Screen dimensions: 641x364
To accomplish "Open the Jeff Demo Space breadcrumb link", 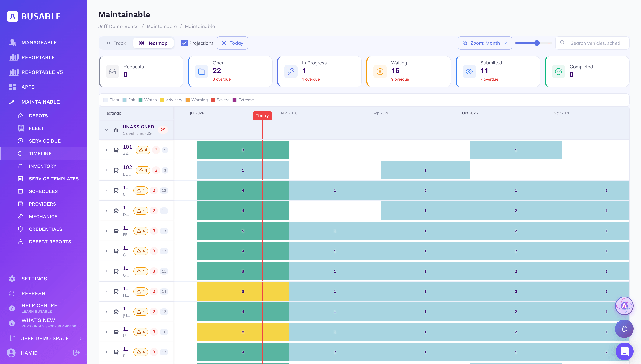I will tap(118, 27).
